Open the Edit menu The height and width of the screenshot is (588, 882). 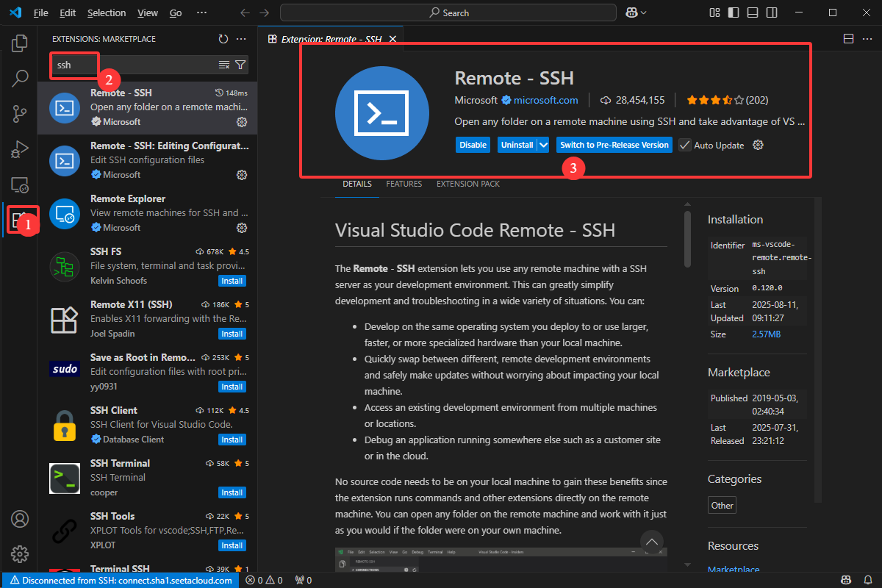68,12
